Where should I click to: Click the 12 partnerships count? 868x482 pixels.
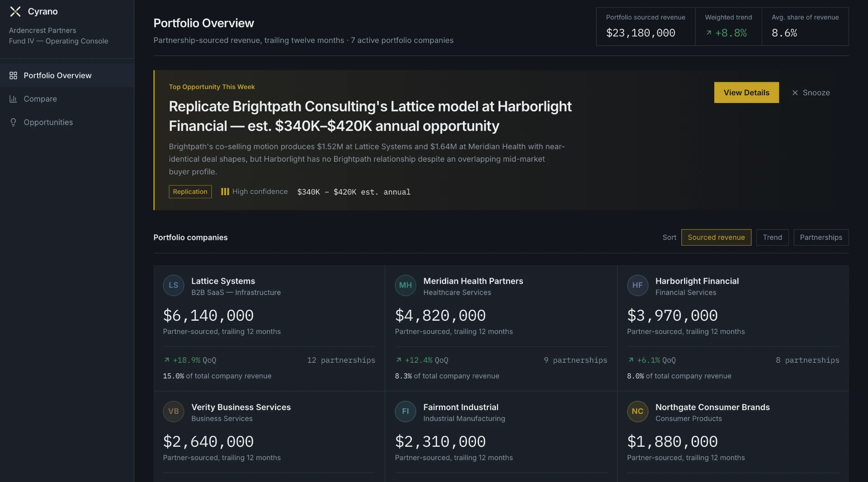341,360
